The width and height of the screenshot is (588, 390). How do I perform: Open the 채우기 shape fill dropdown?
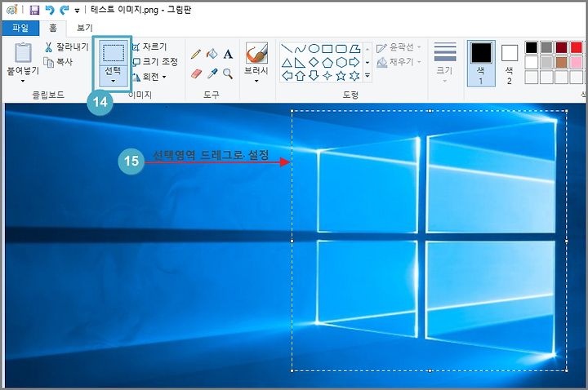point(399,62)
